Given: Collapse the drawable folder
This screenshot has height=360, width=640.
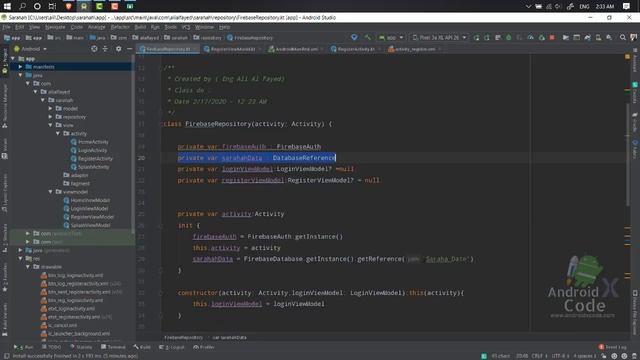Looking at the screenshot, I should [28, 267].
